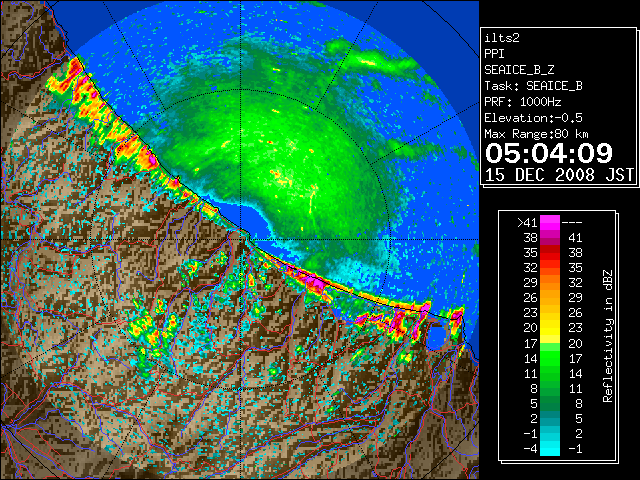The image size is (640, 480).
Task: Click the 'Max Range:80 km' text
Action: [x=536, y=134]
